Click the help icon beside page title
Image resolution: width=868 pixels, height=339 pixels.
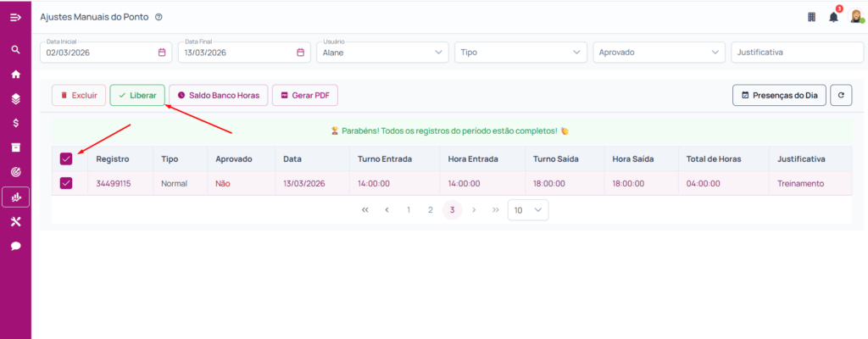point(159,17)
